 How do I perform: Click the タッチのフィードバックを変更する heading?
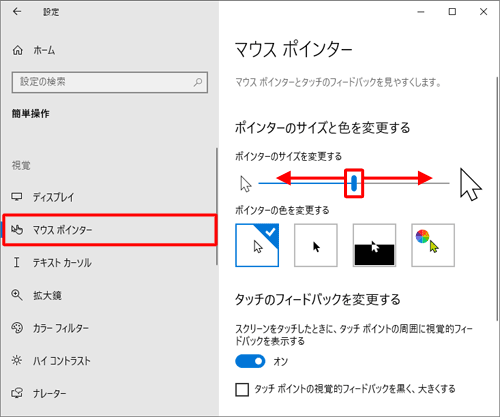coord(318,299)
